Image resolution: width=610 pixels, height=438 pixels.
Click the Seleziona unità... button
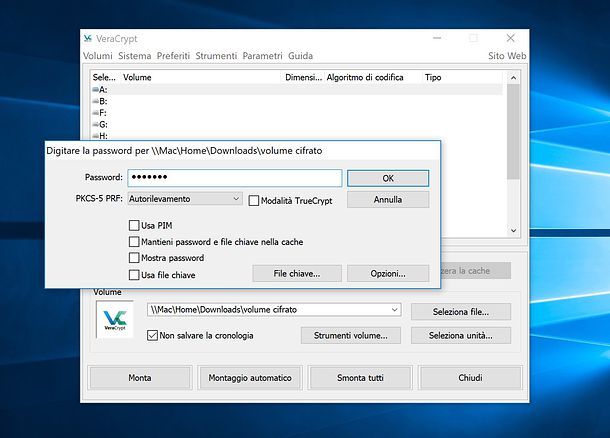point(461,335)
